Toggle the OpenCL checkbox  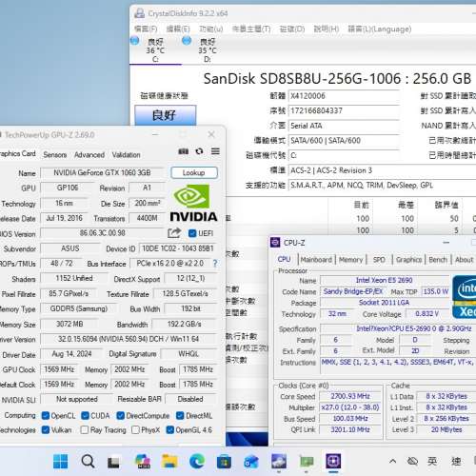pos(46,415)
